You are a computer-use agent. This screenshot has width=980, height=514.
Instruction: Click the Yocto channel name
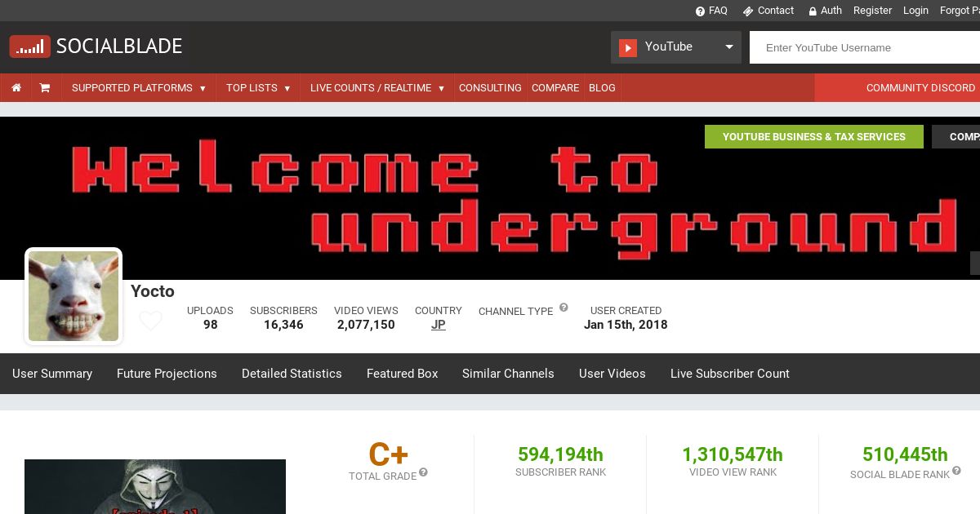pos(153,291)
